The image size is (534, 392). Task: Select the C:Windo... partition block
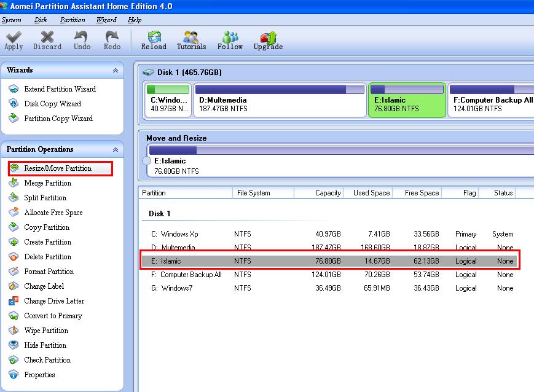[168, 100]
